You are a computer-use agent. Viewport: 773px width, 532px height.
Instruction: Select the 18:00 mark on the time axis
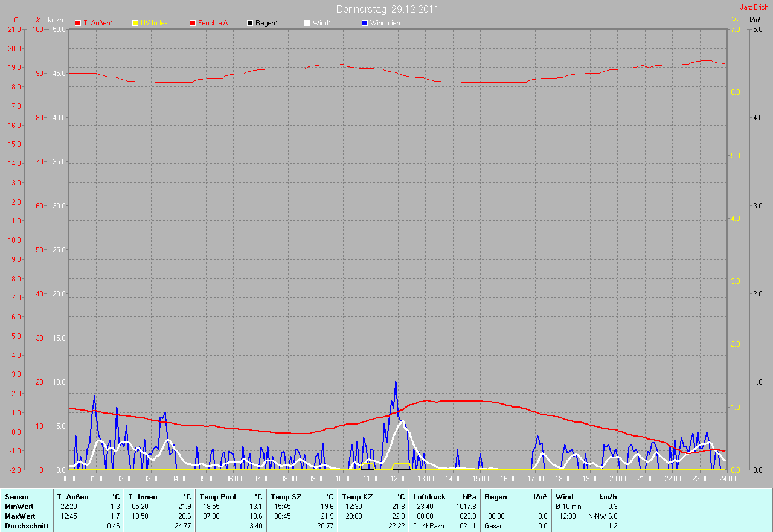563,478
